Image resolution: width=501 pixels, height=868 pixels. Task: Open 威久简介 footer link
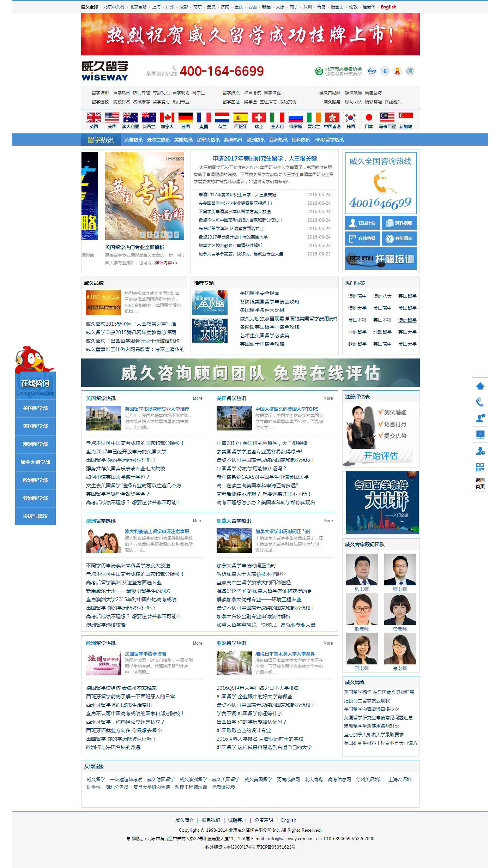point(185,820)
